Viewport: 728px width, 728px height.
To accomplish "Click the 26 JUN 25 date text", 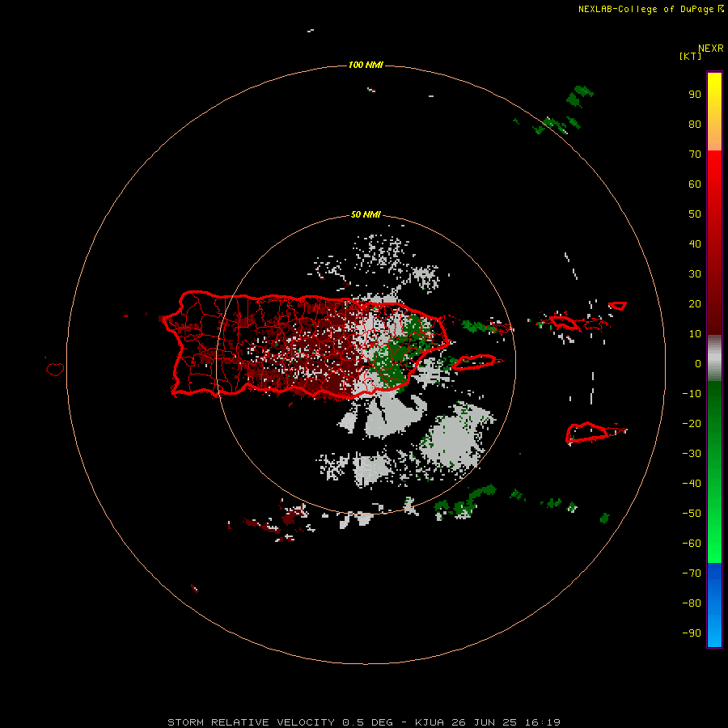I will (485, 722).
